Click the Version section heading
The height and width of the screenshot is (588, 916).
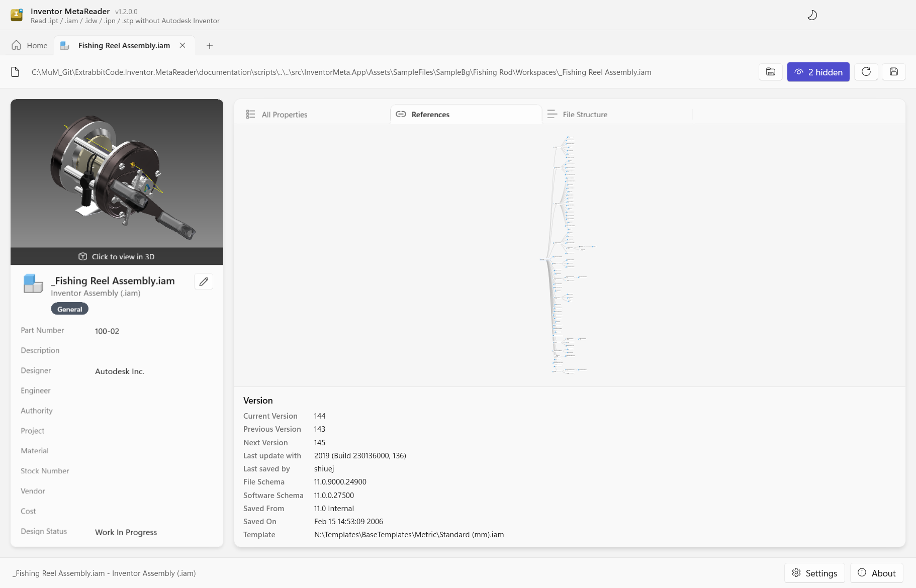258,401
